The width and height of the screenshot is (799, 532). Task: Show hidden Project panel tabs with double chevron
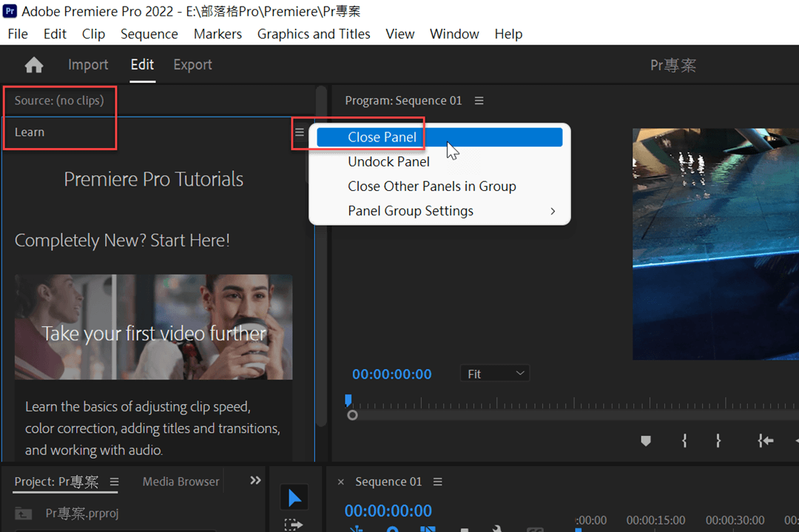255,480
